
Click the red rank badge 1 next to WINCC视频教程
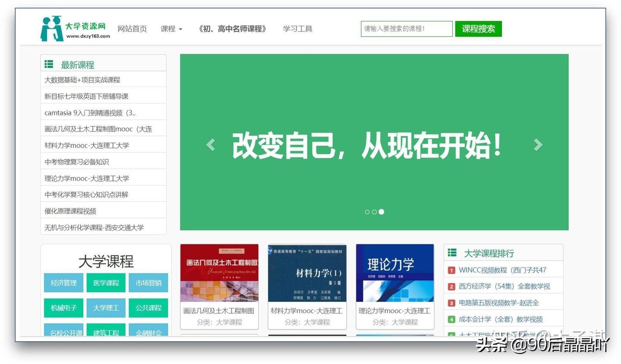tap(451, 270)
